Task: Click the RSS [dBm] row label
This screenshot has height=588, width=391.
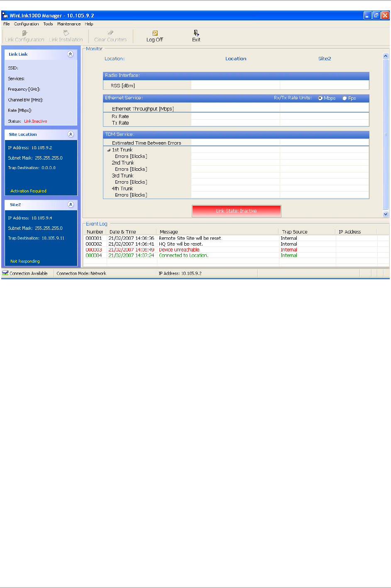Action: (123, 86)
